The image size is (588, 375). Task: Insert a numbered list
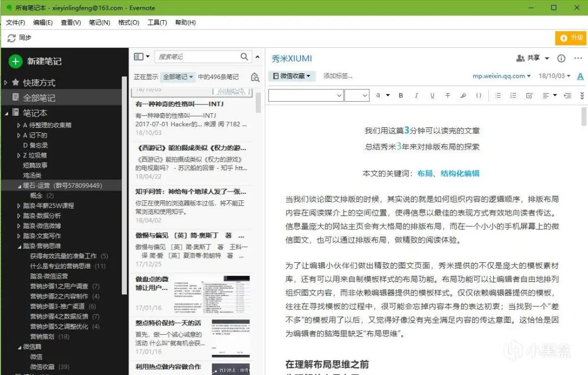pos(513,95)
